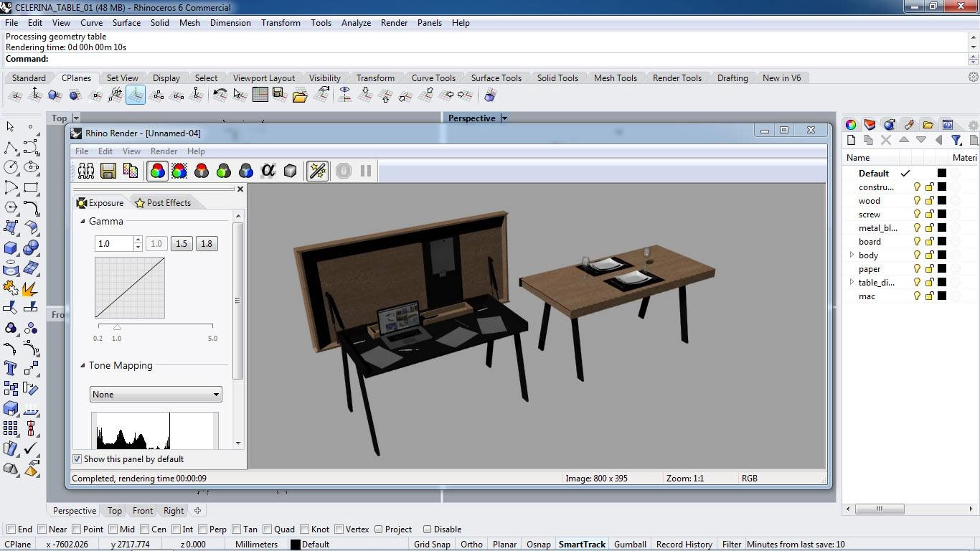Set gamma preset to 1.8
This screenshot has width=980, height=551.
pos(207,244)
